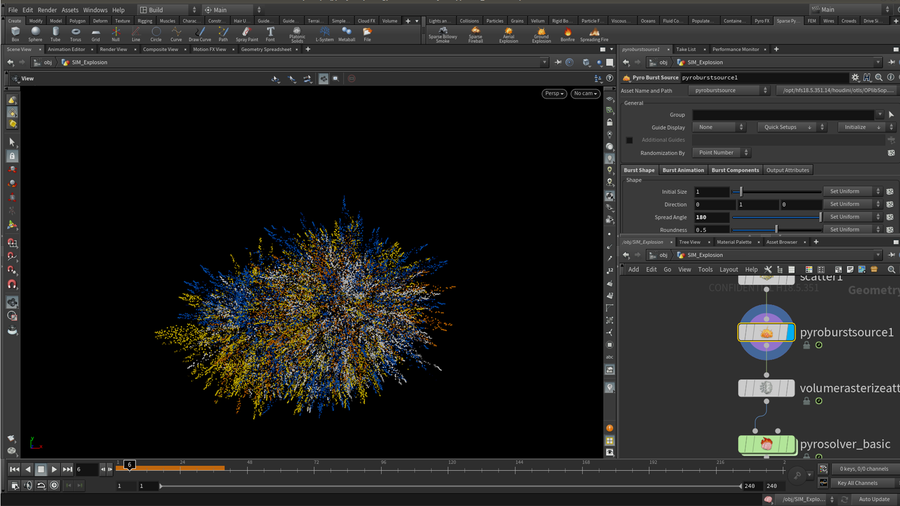The image size is (900, 506).
Task: Toggle the display flag on pyroburstsource1 node
Action: point(790,332)
